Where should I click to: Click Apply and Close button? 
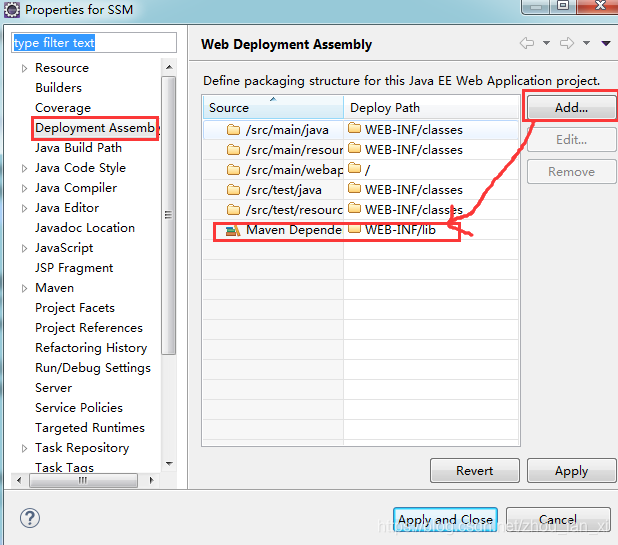point(445,520)
